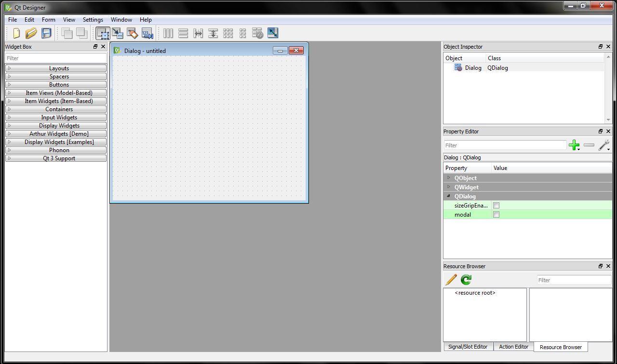Open the Settings menu

tap(93, 20)
